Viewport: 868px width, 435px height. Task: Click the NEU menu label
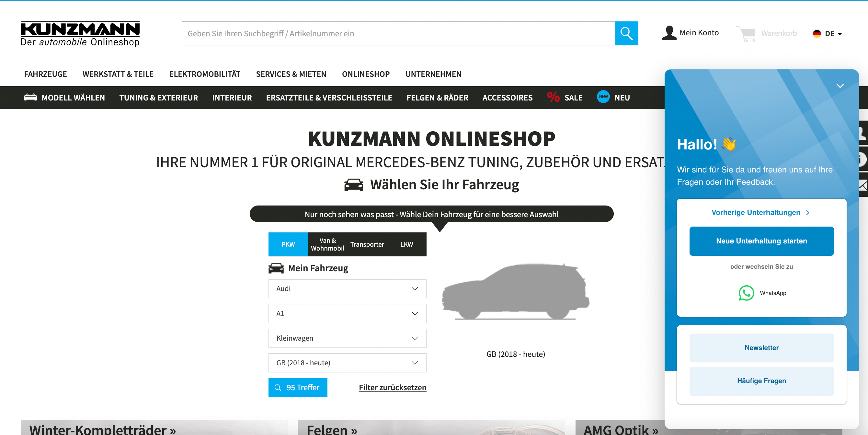[622, 98]
